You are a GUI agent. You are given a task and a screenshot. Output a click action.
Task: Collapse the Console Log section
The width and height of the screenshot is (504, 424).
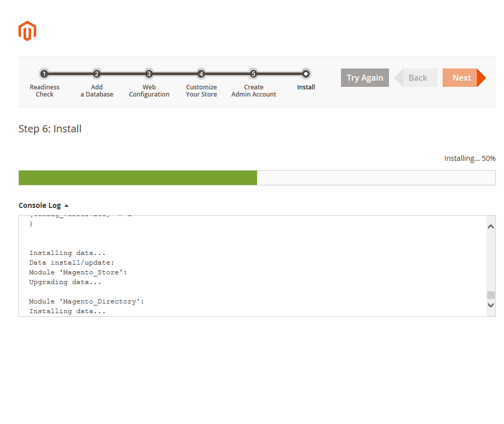(43, 205)
